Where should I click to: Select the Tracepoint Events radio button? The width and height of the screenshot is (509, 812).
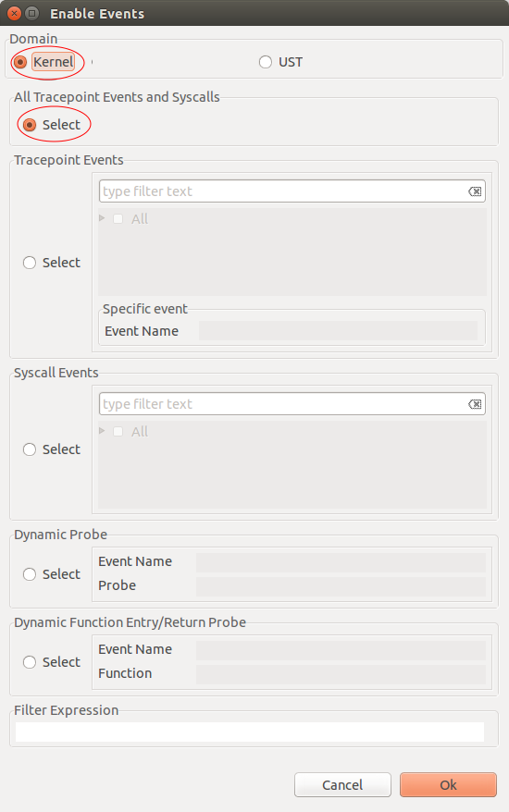click(x=30, y=263)
